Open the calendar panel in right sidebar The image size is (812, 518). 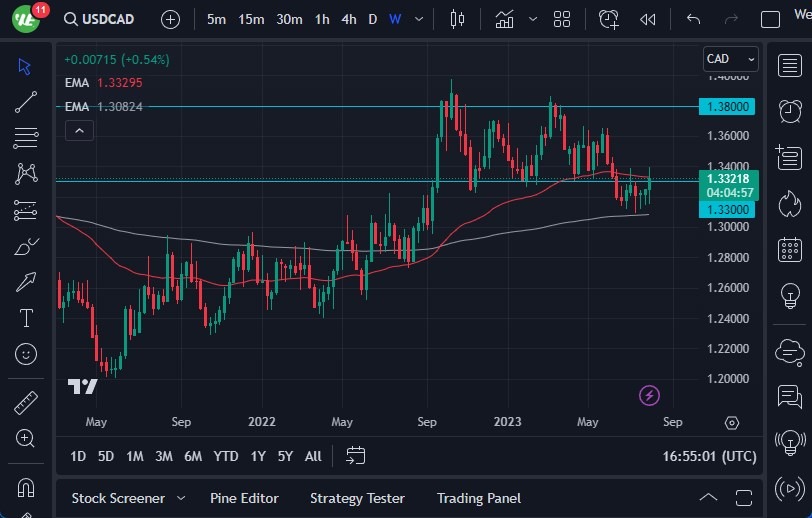click(x=790, y=249)
